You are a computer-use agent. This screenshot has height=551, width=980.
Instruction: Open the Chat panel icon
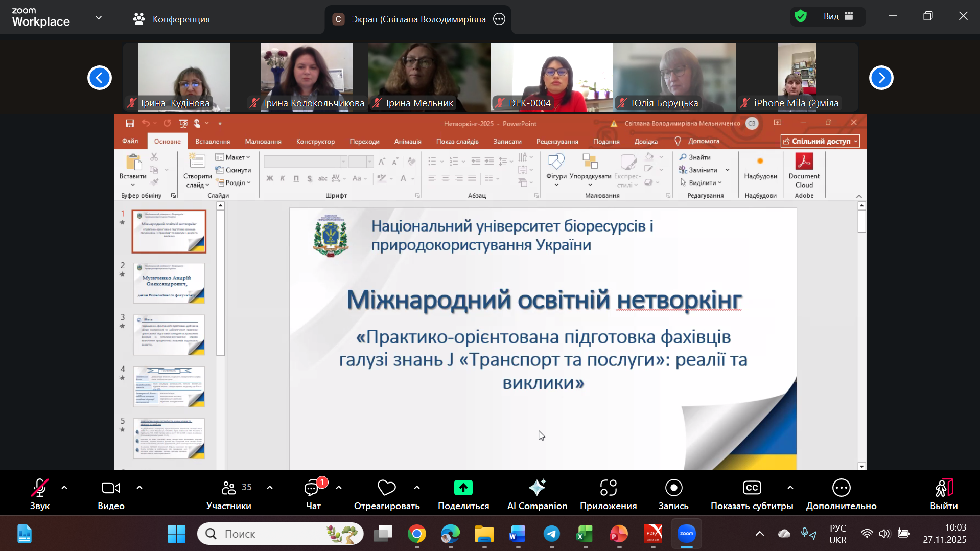tap(312, 489)
